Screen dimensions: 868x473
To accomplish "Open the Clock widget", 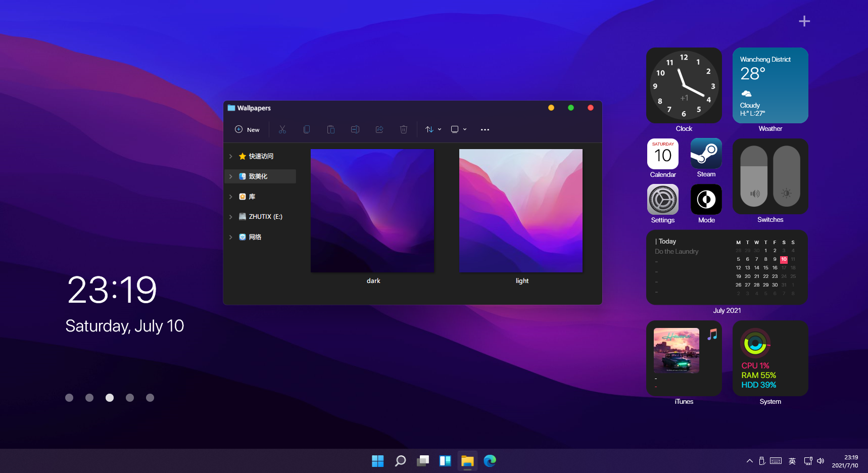I will click(684, 85).
